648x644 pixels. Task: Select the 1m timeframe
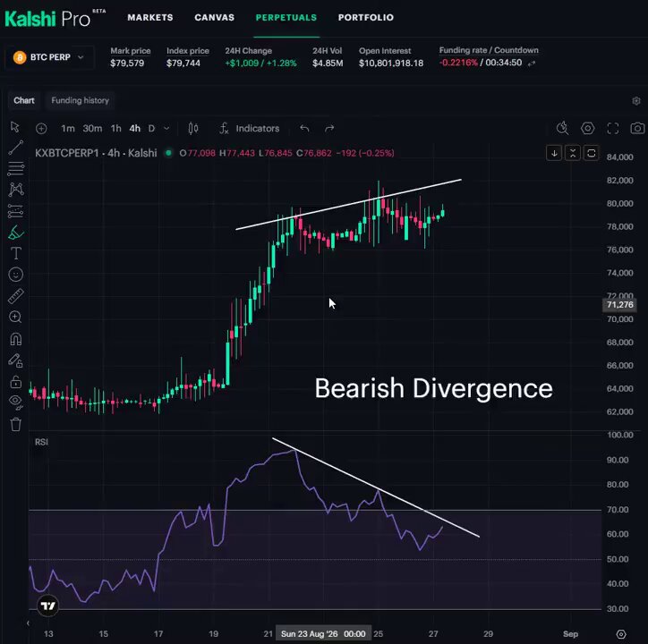point(68,129)
